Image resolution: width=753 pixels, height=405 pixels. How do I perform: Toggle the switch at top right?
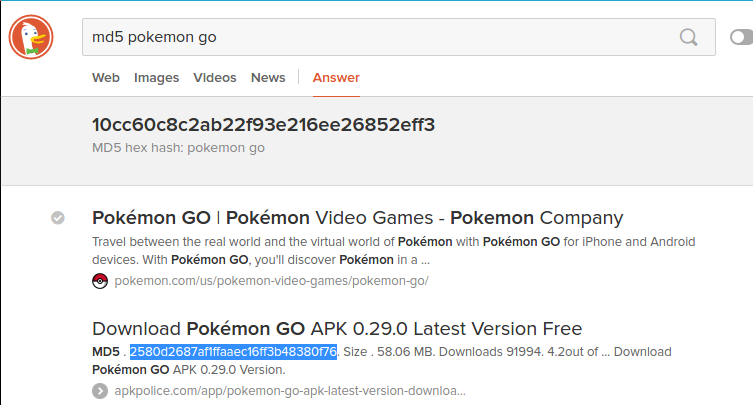coord(741,37)
